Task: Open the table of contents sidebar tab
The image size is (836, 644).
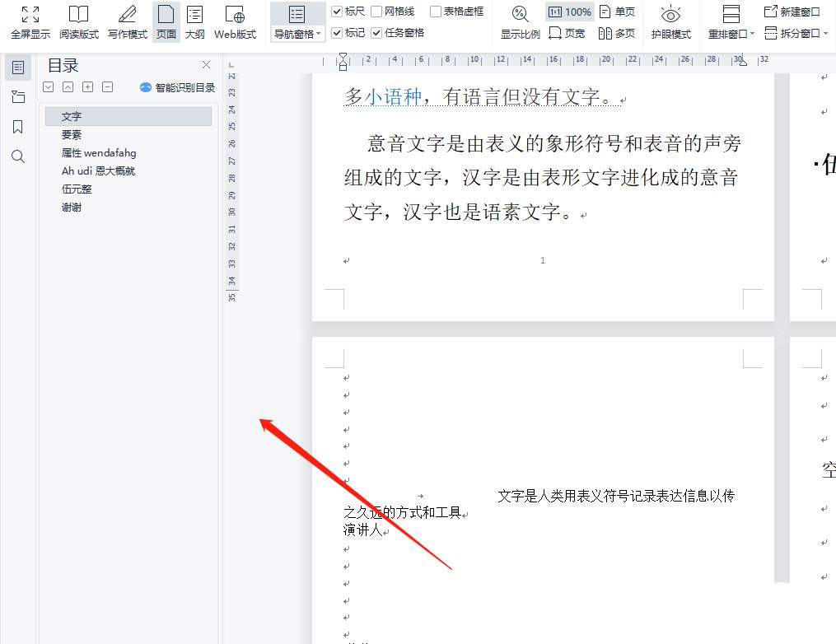Action: [x=17, y=68]
